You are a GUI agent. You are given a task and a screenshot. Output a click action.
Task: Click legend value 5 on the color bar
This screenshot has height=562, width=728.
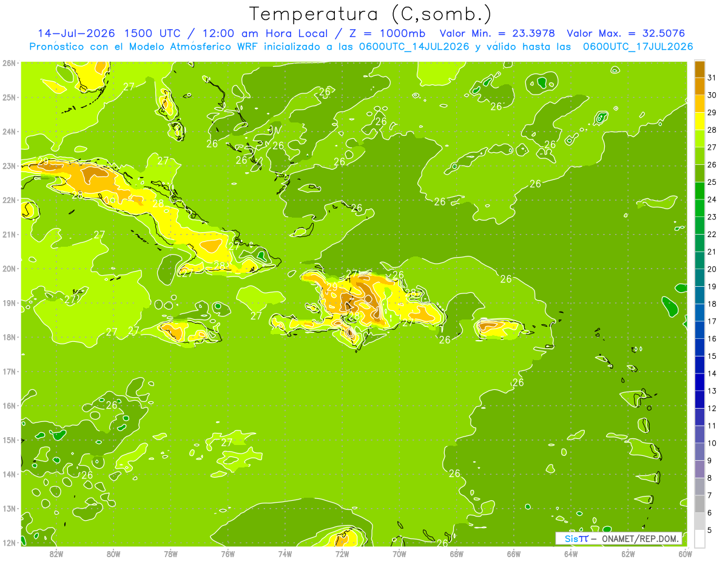pos(710,530)
